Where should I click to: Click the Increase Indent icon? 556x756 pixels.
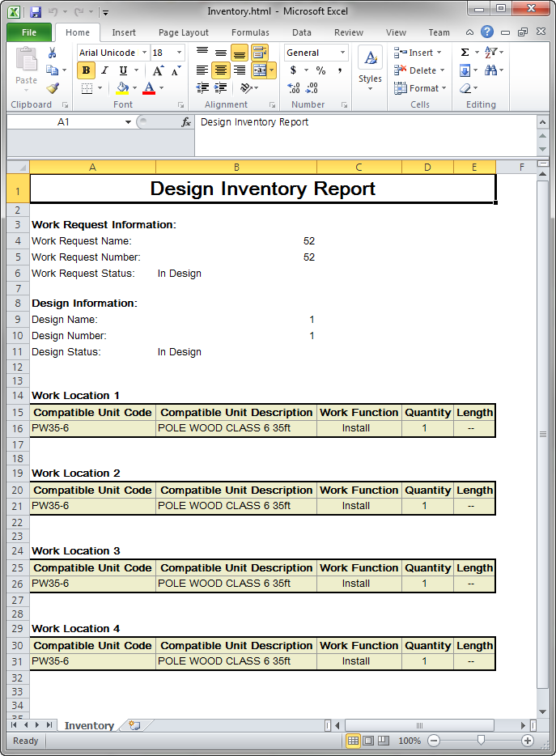pos(220,87)
